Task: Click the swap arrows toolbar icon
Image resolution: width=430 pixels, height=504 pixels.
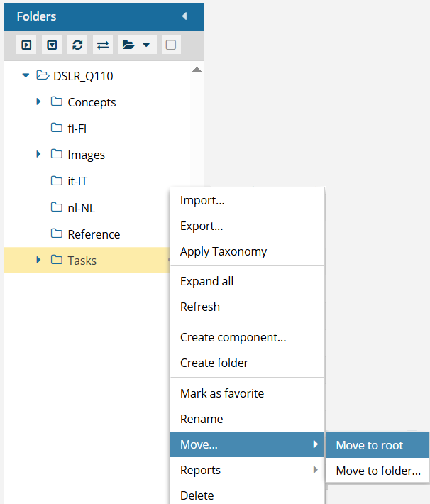Action: pos(103,45)
